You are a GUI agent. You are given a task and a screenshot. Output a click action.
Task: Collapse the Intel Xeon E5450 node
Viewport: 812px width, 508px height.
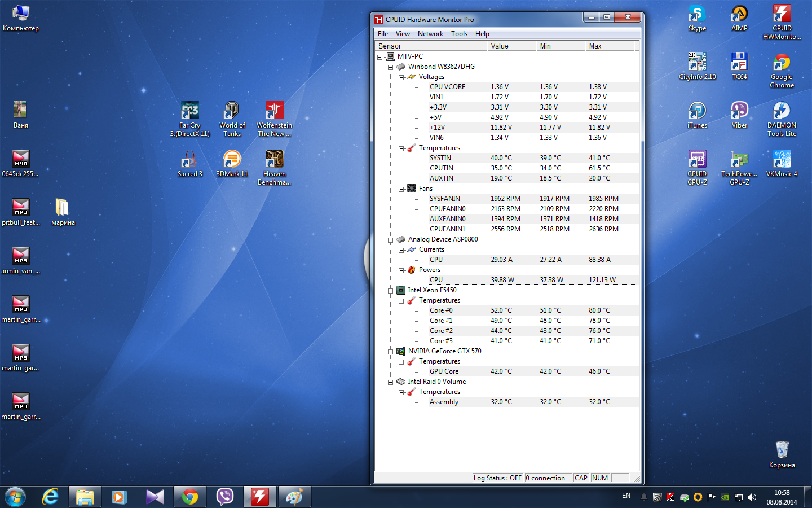coord(390,291)
